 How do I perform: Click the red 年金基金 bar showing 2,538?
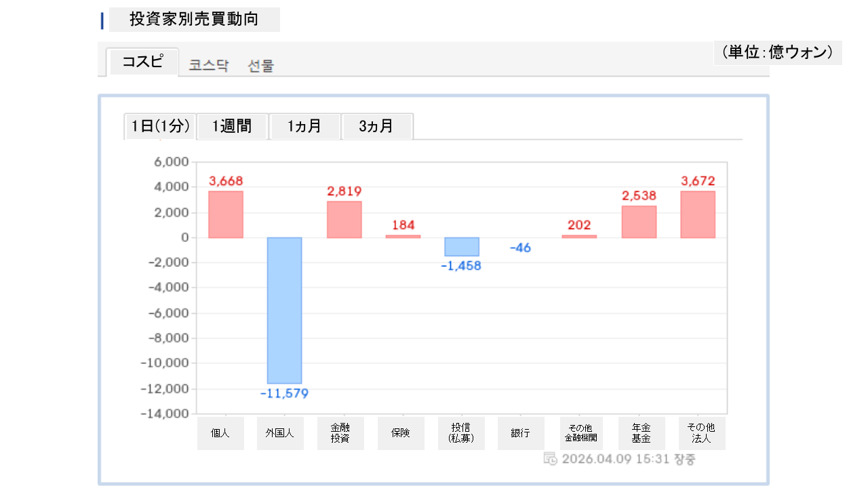639,222
